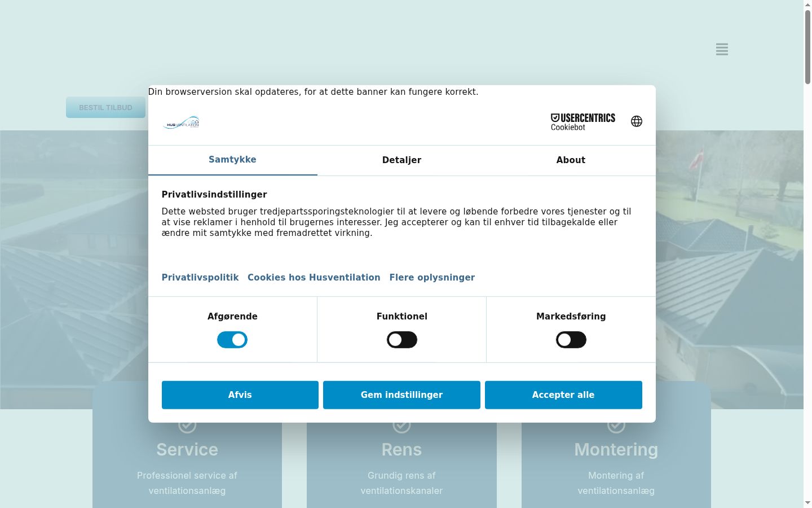The image size is (812, 508).
Task: Click the Accepter alle button
Action: tap(563, 395)
